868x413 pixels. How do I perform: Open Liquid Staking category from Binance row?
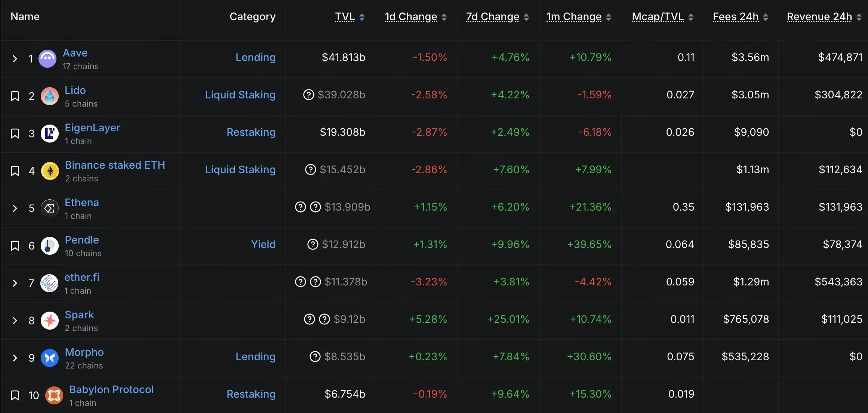[x=240, y=169]
